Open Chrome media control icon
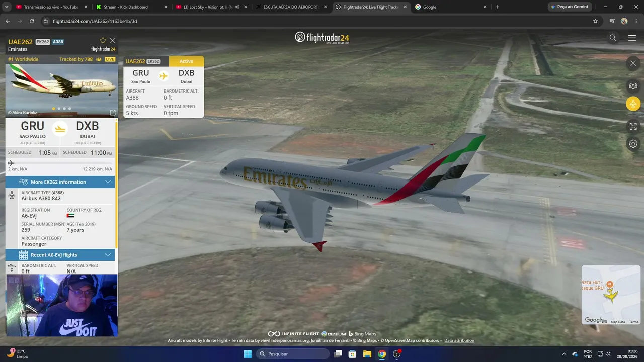The height and width of the screenshot is (362, 644). (612, 21)
